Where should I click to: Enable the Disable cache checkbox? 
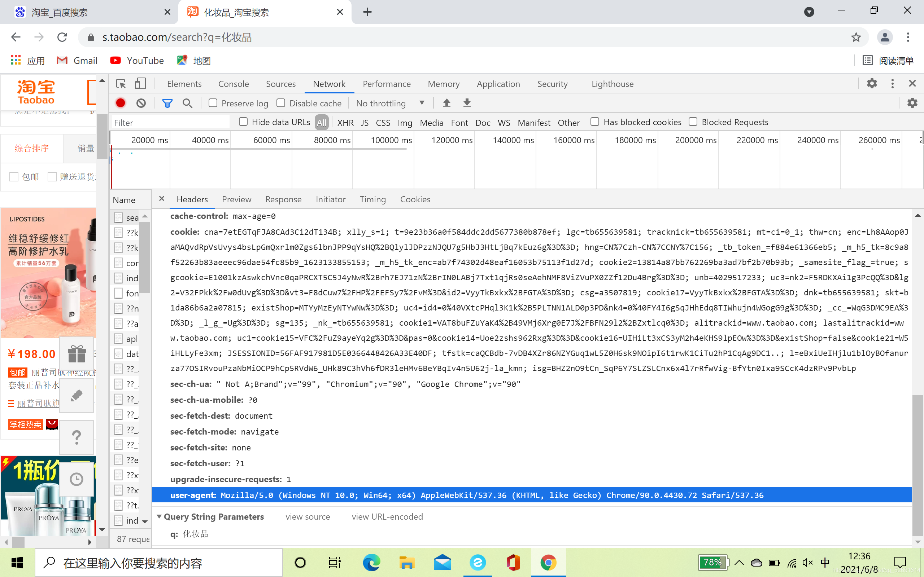click(281, 103)
